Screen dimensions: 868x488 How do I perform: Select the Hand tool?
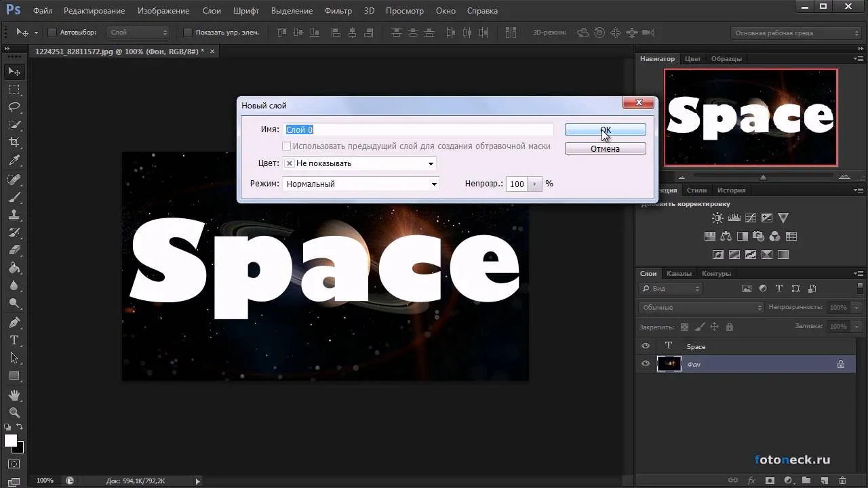point(14,394)
